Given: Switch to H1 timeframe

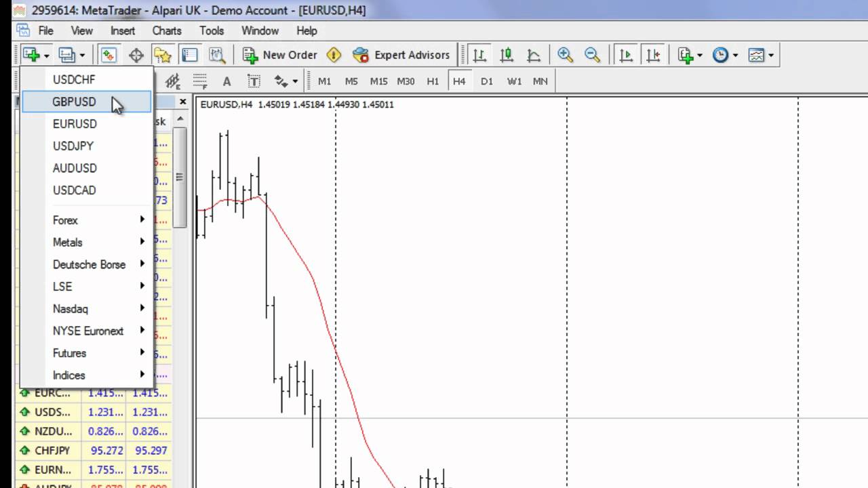Looking at the screenshot, I should point(433,81).
